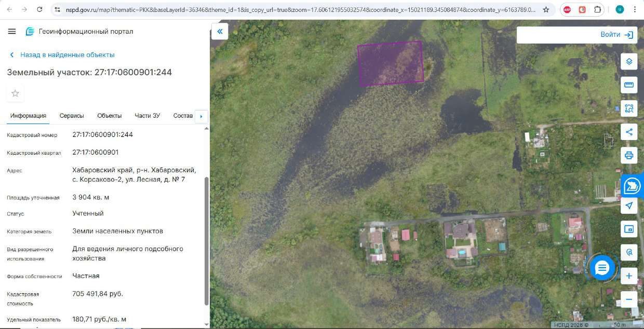Screen dimensions: 644x329
Task: Open the coordinate search tool
Action: pyautogui.click(x=629, y=252)
